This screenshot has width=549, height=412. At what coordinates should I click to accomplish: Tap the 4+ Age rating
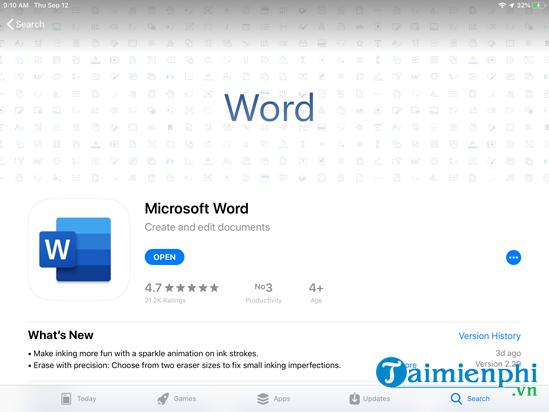(316, 293)
